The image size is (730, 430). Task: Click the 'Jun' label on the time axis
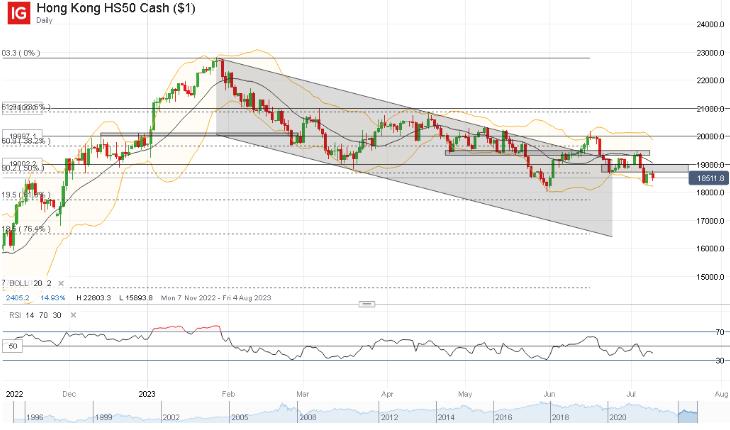549,394
